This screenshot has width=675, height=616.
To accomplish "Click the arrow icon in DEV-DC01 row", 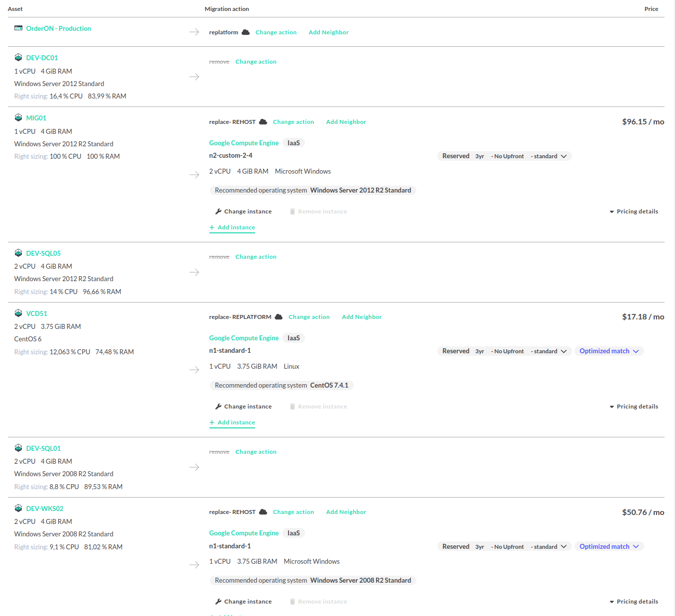I will [194, 77].
